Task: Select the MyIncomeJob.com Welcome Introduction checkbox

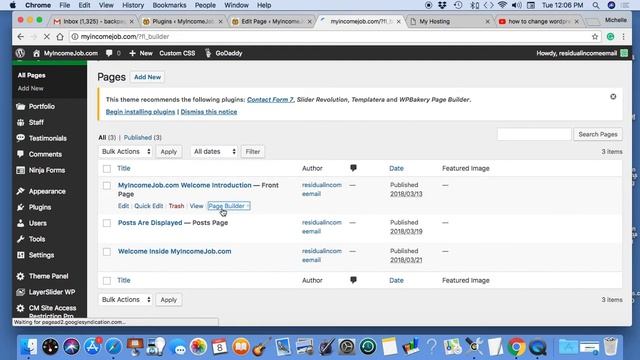Action: [x=107, y=185]
